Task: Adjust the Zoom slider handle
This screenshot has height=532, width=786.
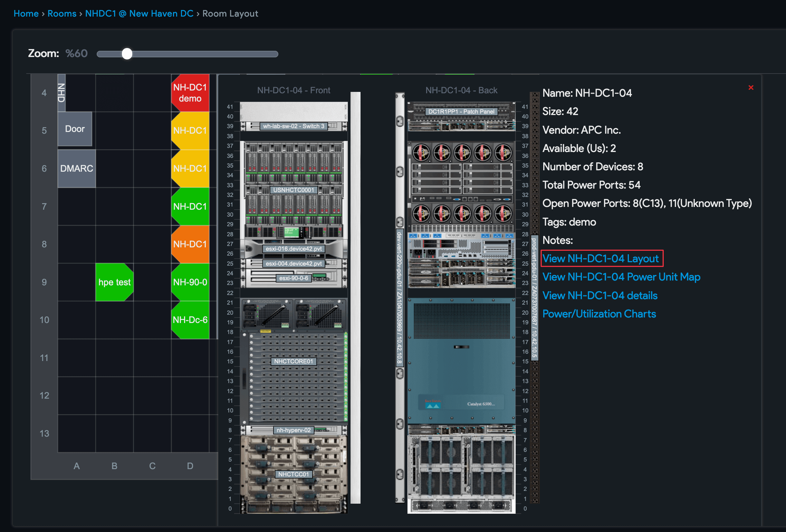Action: [x=127, y=54]
